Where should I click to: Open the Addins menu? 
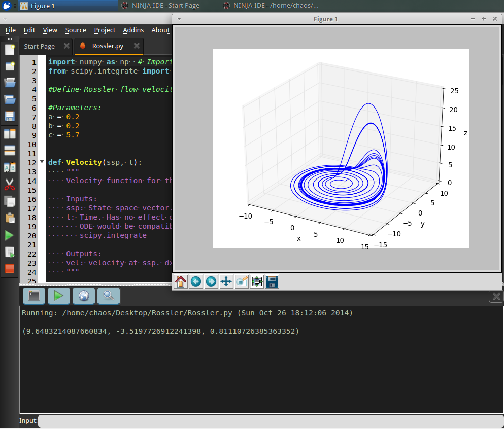[x=133, y=30]
